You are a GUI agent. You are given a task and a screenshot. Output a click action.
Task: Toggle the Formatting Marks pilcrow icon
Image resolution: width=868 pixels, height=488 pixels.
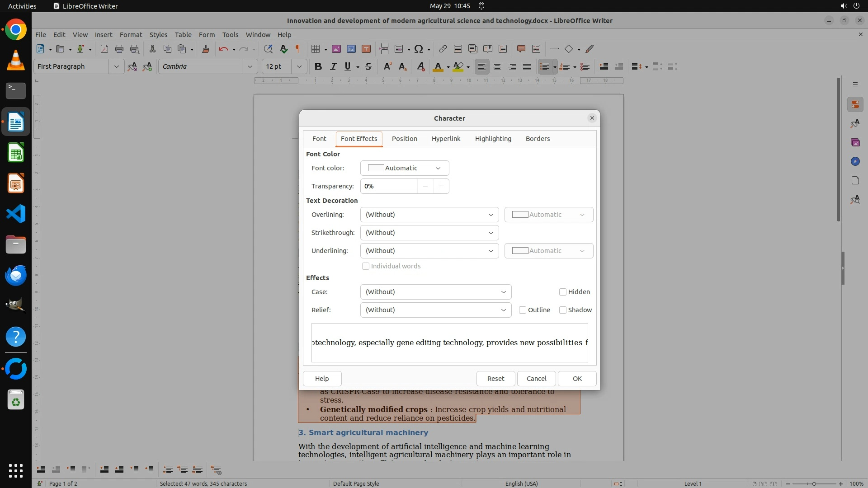(298, 49)
